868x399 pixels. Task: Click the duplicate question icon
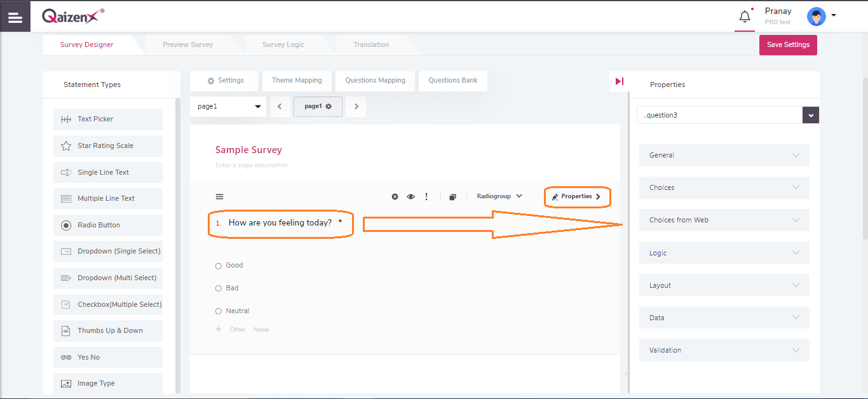(452, 197)
